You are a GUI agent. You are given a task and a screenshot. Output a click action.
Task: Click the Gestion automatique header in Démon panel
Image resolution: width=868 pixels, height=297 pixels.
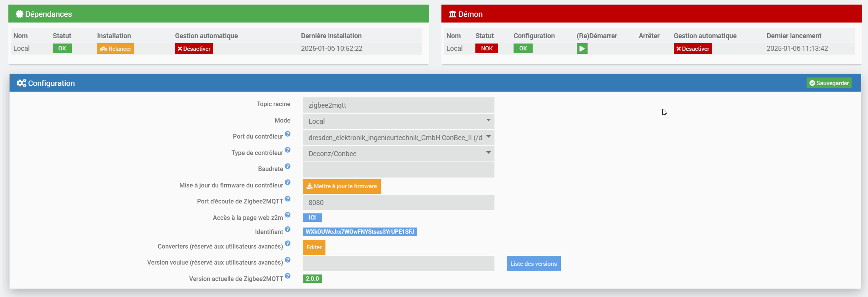tap(705, 36)
